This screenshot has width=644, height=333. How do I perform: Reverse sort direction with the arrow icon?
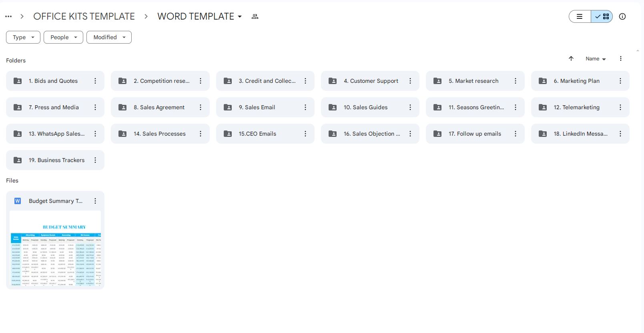pyautogui.click(x=571, y=58)
